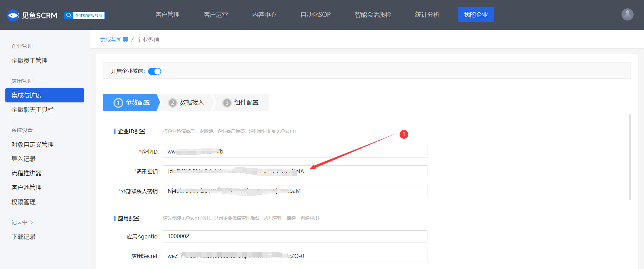
Task: Open 导入记录 in sidebar
Action: (24, 159)
